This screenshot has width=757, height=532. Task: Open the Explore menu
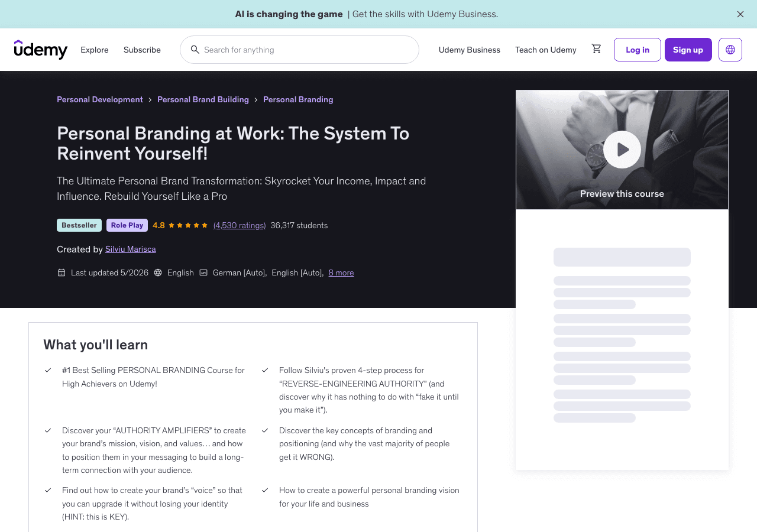tap(95, 50)
